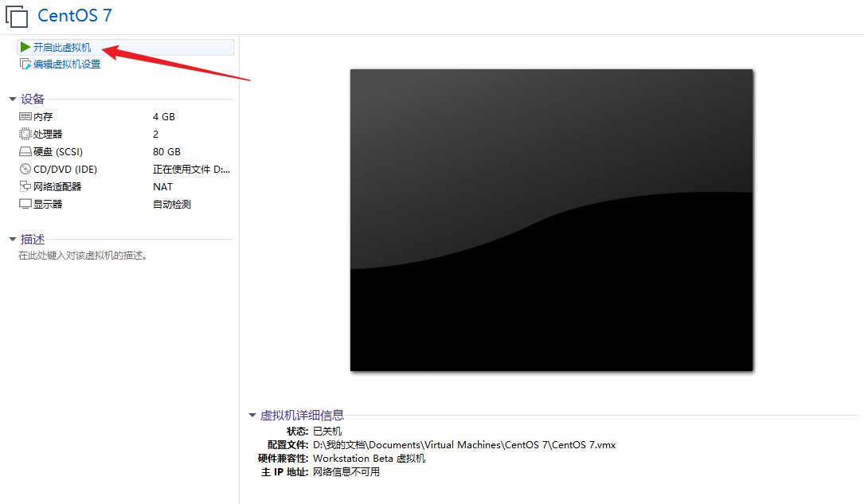Click the 自动检测 display value
Image resolution: width=864 pixels, height=504 pixels.
pyautogui.click(x=172, y=205)
